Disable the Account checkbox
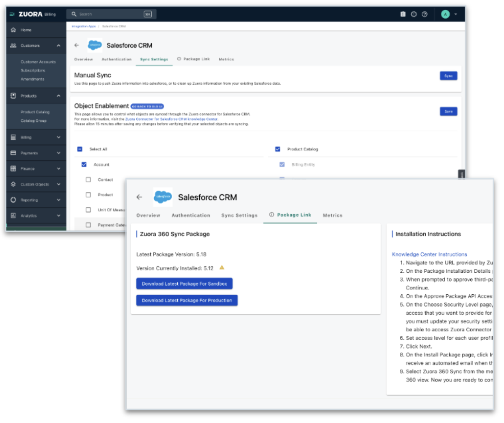Viewport: 504px width, 423px height. [84, 164]
